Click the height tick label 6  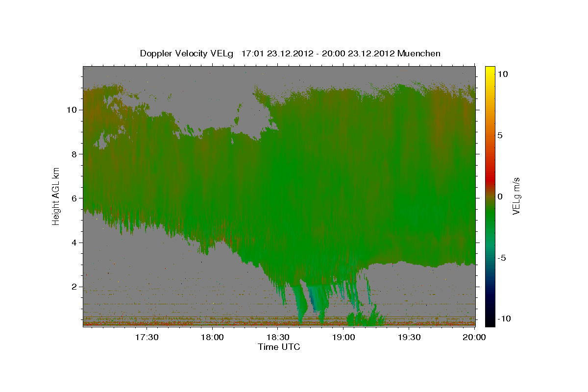point(74,198)
